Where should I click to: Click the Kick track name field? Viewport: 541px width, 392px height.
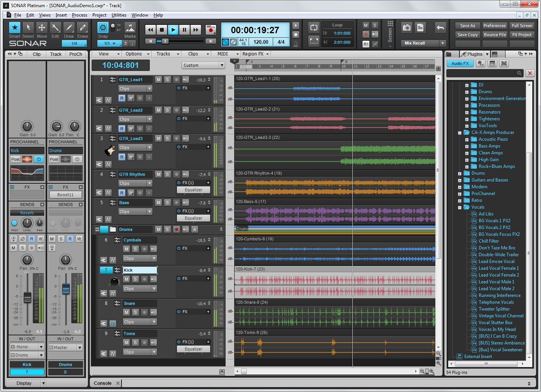(x=140, y=270)
